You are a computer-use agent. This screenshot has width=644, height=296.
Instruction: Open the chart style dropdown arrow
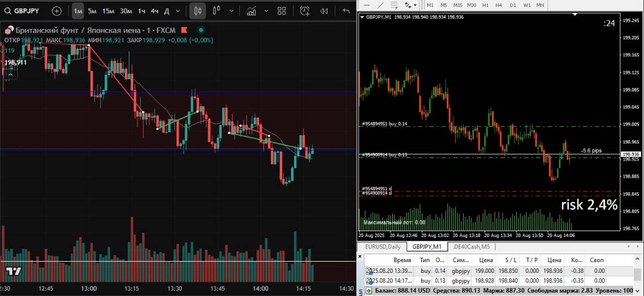click(x=231, y=11)
